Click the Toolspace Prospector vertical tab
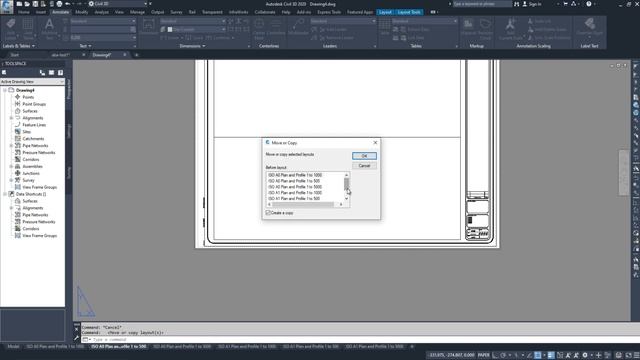The height and width of the screenshot is (360, 640). 69,89
